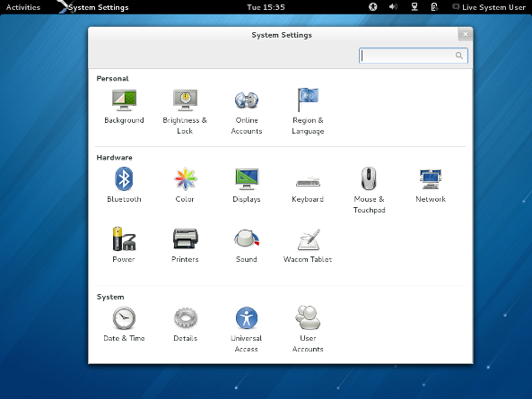Screen dimensions: 532x399
Task: Open Brightness & Lock settings
Action: click(185, 111)
